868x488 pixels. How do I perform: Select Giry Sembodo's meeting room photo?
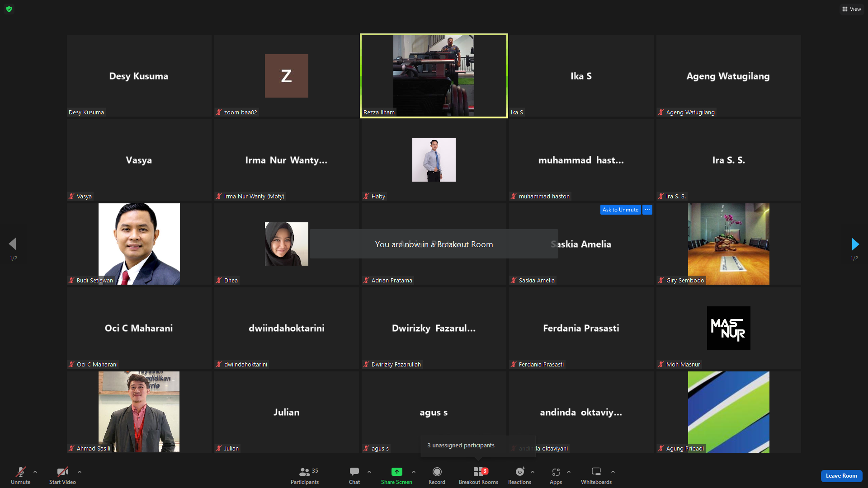729,244
